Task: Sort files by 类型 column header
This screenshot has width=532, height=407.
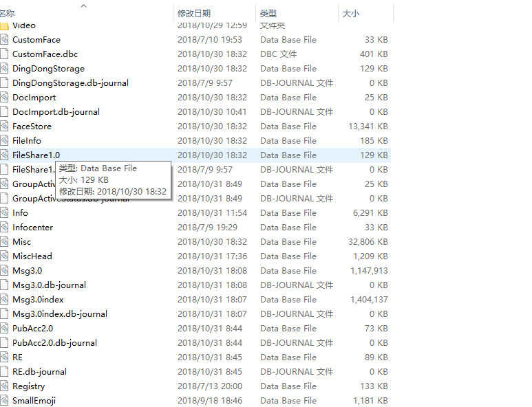Action: pos(268,14)
